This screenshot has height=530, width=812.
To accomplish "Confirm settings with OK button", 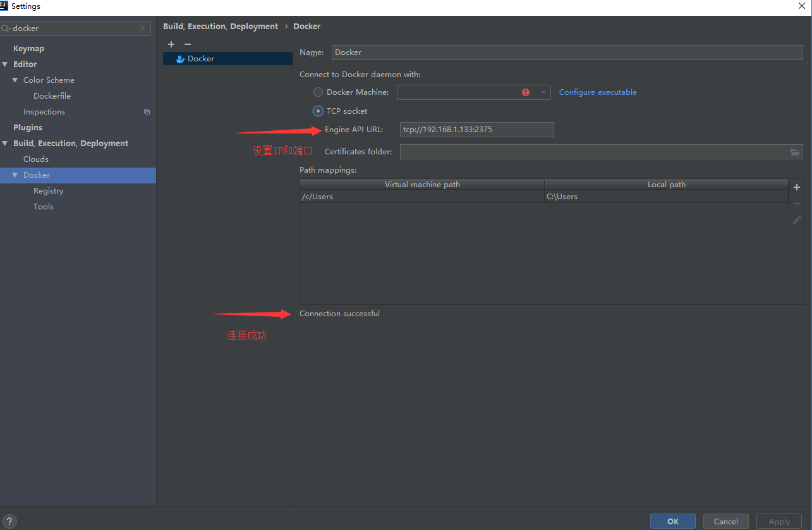I will [673, 521].
